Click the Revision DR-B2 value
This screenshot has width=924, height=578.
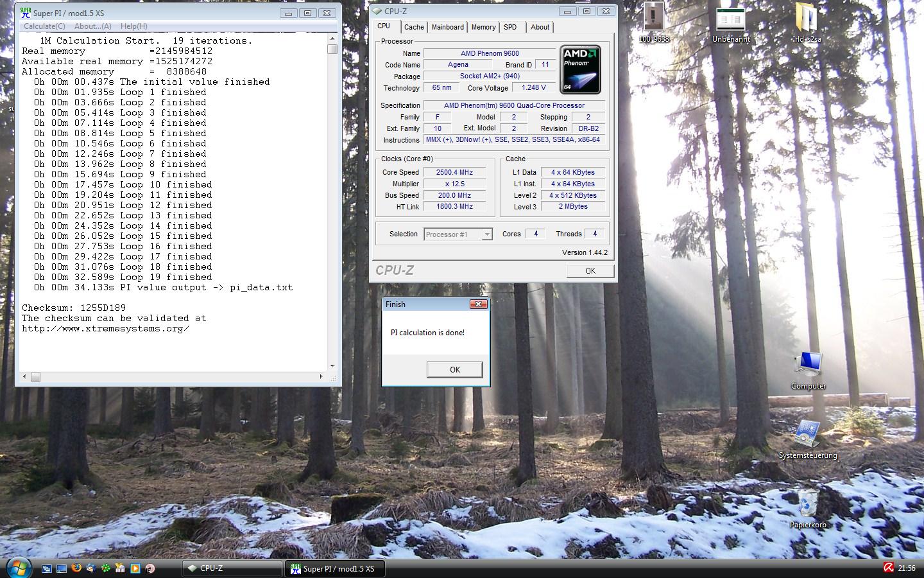588,128
